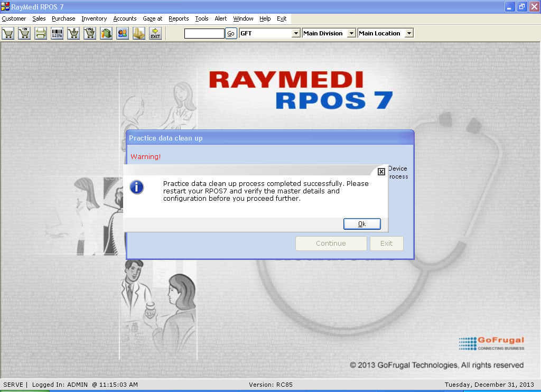
Task: Click the cart with down-arrow icon
Action: click(73, 33)
